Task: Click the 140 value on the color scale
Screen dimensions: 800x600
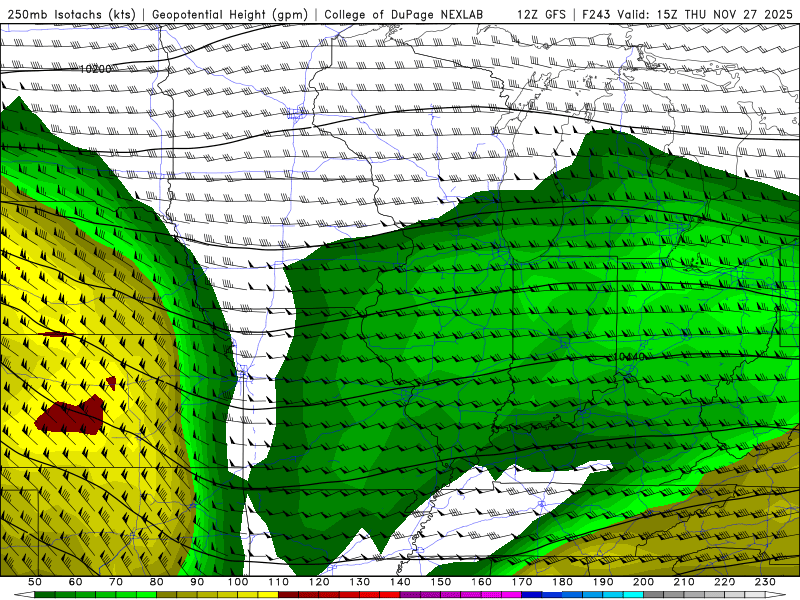Action: 401,582
